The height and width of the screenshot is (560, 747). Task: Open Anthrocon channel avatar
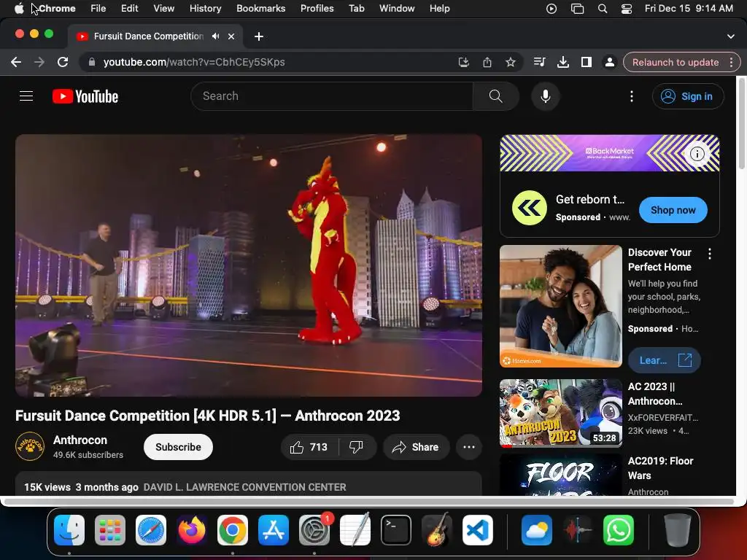pyautogui.click(x=29, y=446)
